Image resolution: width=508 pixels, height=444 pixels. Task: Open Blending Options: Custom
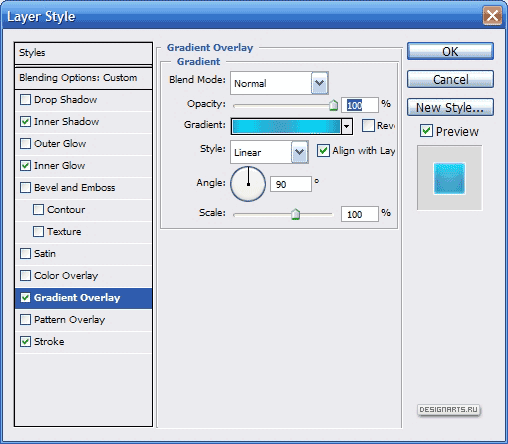(x=83, y=78)
